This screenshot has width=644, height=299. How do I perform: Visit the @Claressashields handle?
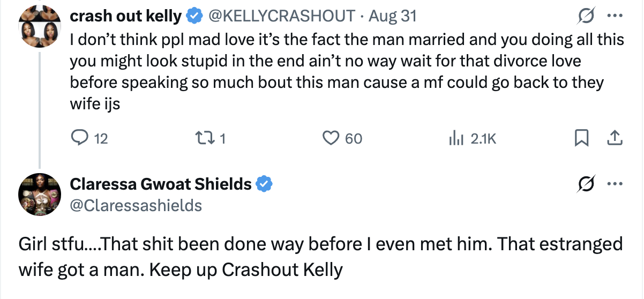tap(136, 205)
